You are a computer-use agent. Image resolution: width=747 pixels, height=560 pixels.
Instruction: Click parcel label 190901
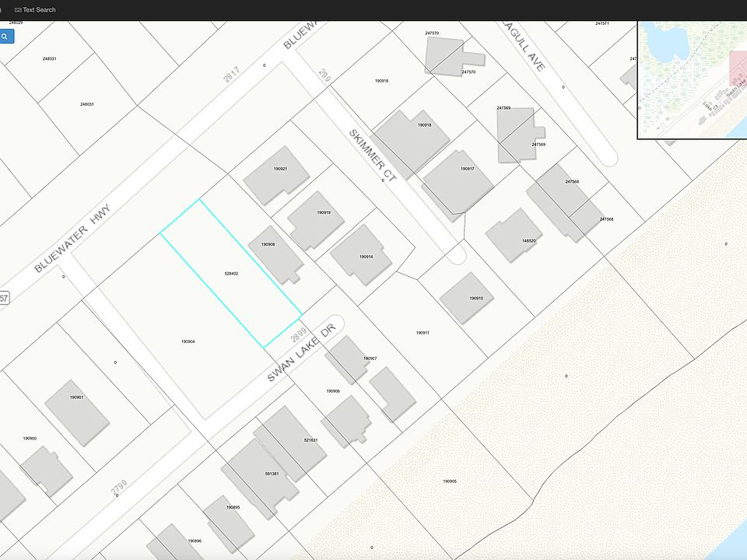click(77, 397)
